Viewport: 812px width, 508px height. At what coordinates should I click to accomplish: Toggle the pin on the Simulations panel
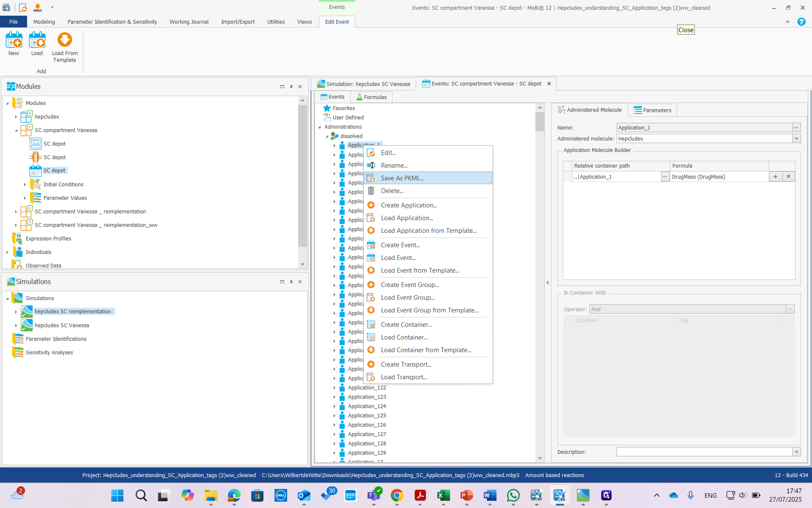tap(291, 282)
